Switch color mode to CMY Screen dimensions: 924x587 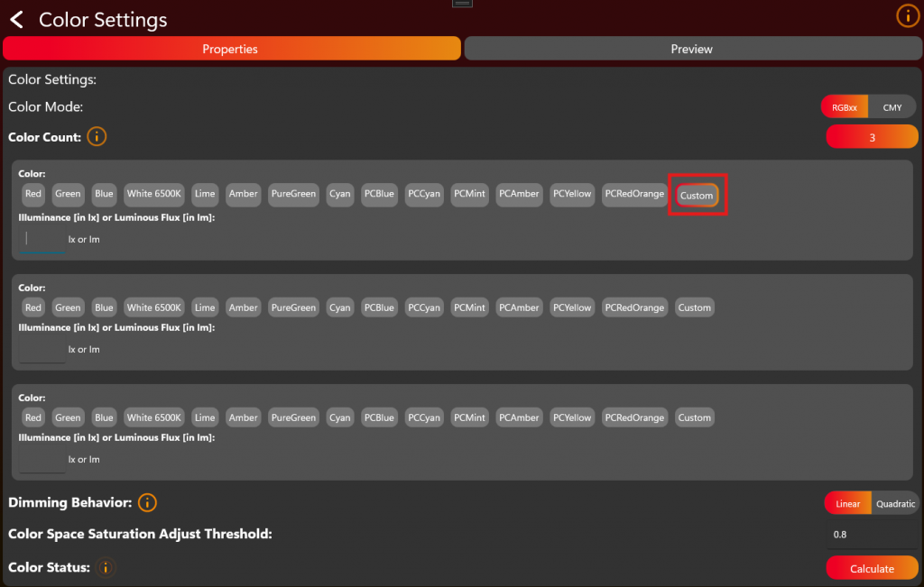pos(892,107)
